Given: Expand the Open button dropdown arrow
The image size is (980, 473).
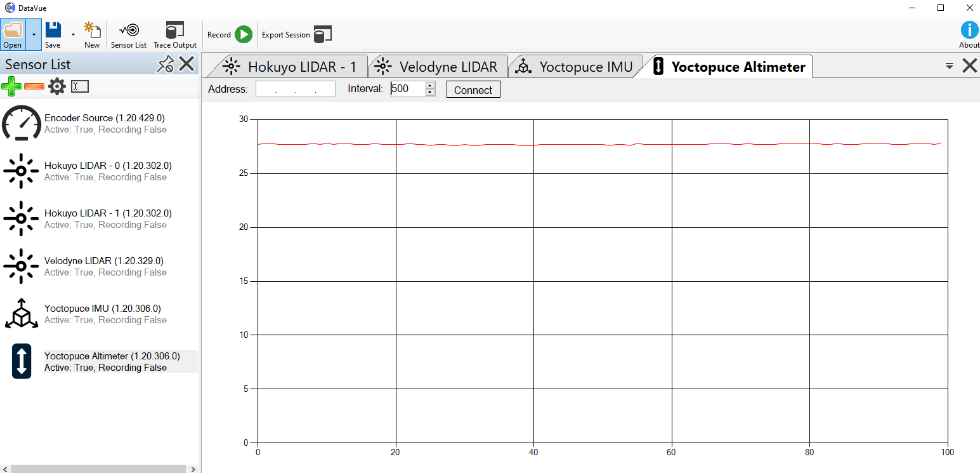Looking at the screenshot, I should [34, 35].
